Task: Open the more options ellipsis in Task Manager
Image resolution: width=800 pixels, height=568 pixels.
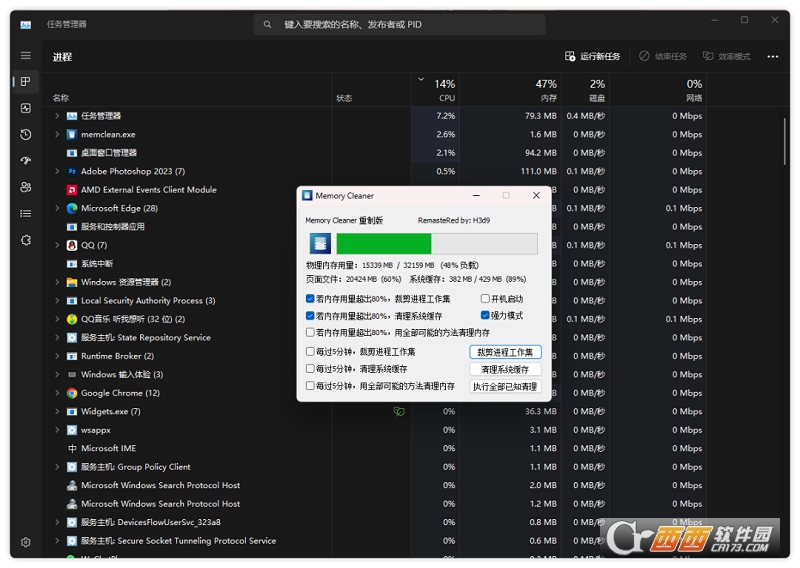Action: click(773, 57)
